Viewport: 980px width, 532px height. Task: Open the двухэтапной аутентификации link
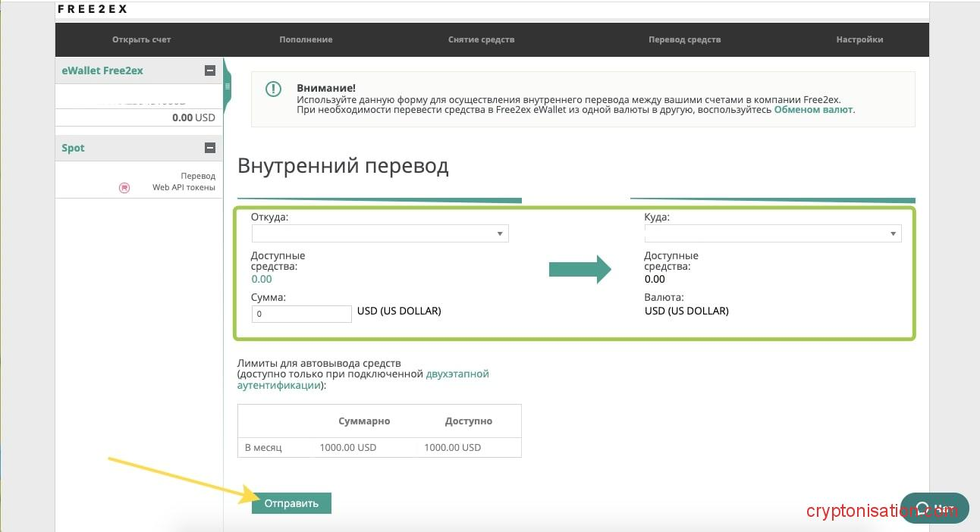coord(457,374)
